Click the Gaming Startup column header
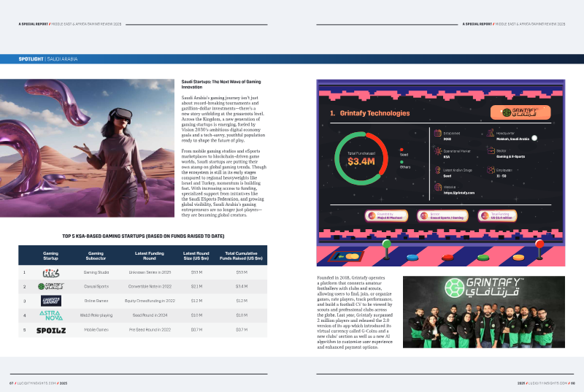Screen dimensions: 584x392 click(50, 255)
